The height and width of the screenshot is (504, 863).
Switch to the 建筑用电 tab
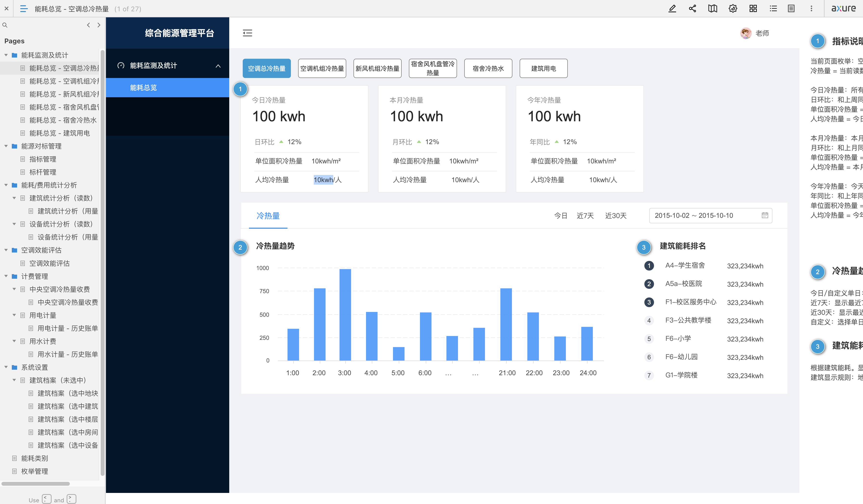point(543,69)
